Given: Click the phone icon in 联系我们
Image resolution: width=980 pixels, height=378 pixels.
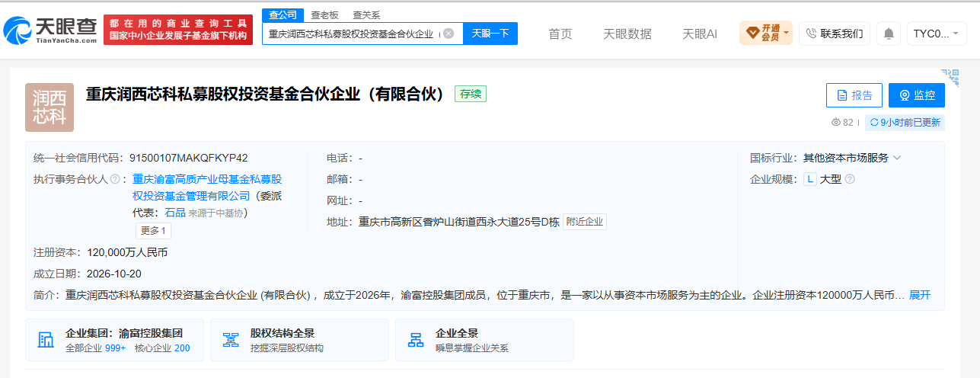Looking at the screenshot, I should [811, 34].
